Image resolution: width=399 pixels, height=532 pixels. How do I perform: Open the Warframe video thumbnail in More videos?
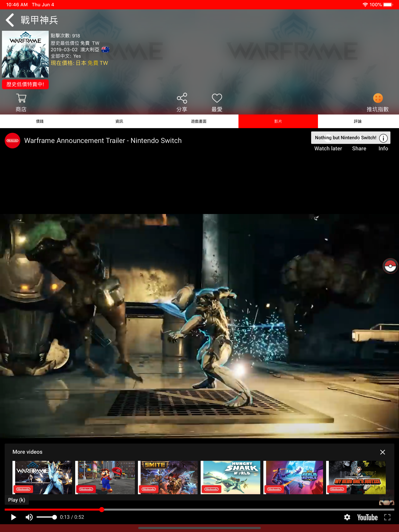coord(42,478)
